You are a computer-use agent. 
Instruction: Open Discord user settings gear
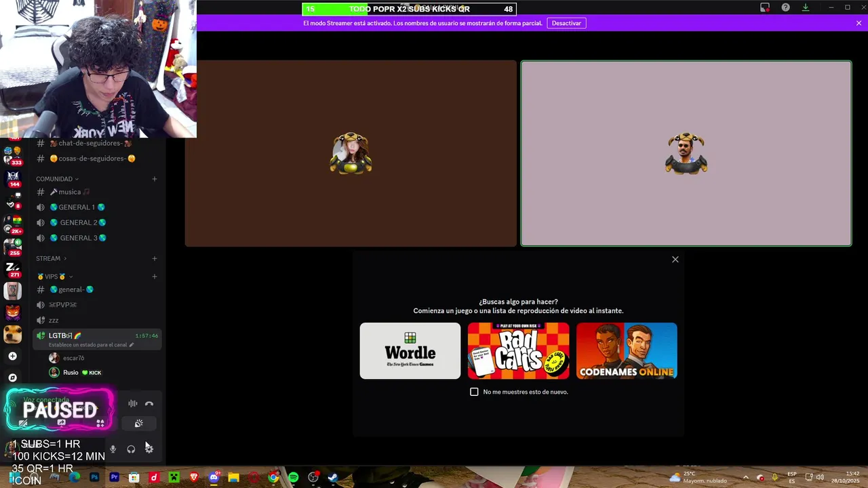tap(149, 449)
